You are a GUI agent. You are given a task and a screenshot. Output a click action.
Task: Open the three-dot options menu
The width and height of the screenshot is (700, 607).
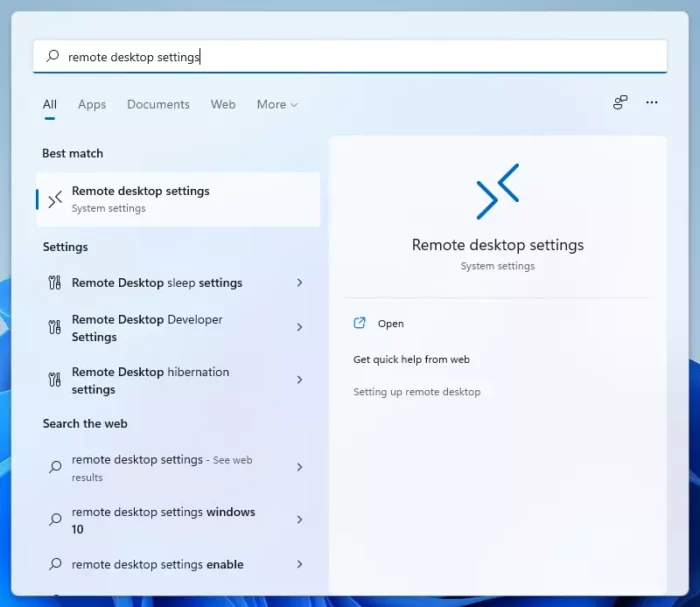coord(652,103)
